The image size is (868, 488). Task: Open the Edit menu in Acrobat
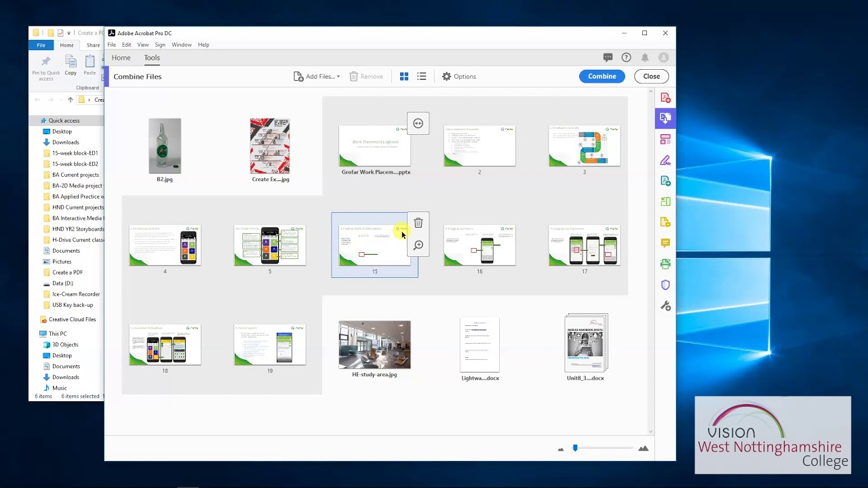pyautogui.click(x=127, y=45)
